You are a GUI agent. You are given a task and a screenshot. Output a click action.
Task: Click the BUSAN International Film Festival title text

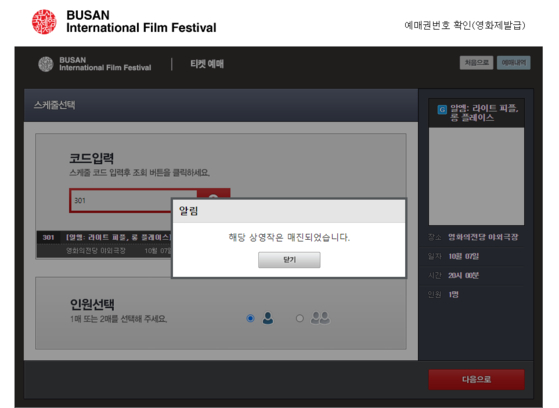141,21
